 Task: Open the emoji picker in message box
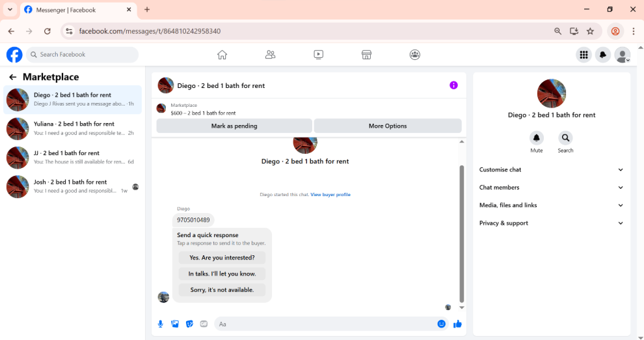(x=442, y=324)
